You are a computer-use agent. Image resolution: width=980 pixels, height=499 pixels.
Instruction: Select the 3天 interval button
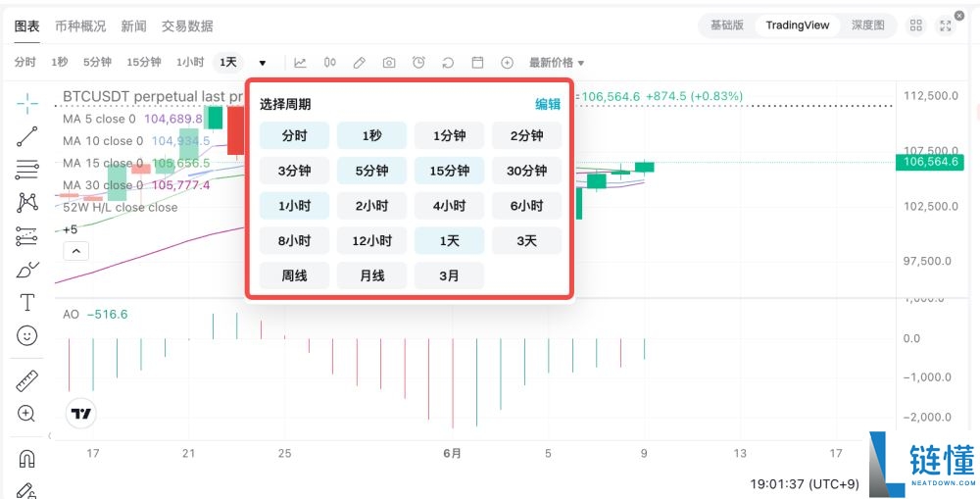coord(527,241)
